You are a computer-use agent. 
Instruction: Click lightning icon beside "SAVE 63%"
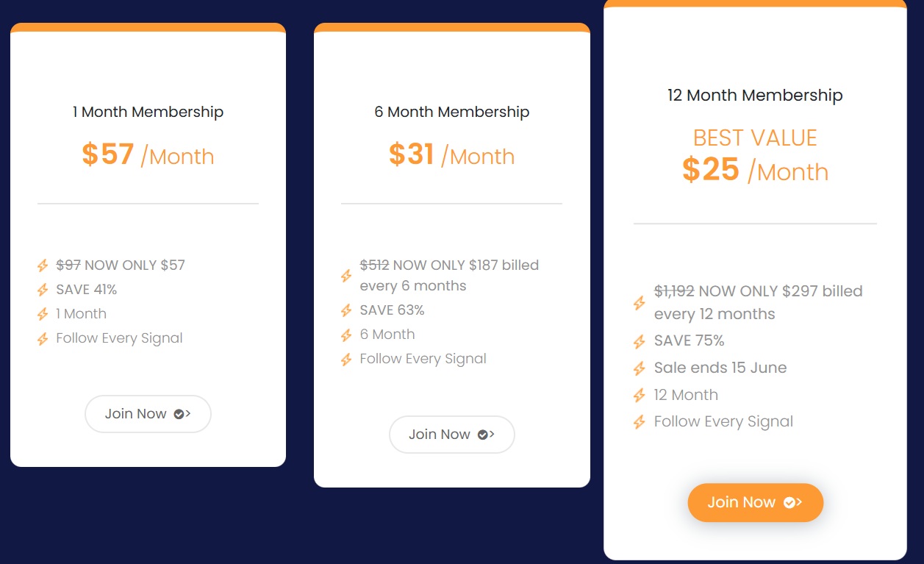click(x=346, y=310)
